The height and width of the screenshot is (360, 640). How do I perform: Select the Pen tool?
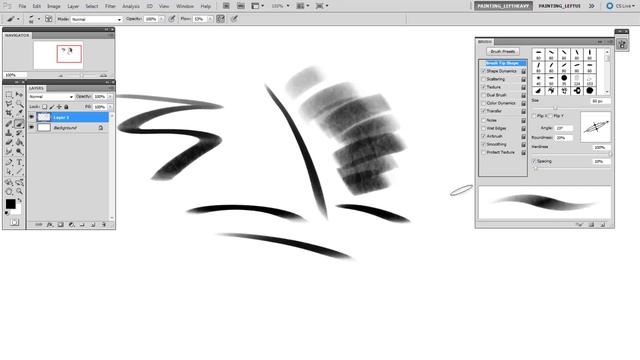[9, 162]
